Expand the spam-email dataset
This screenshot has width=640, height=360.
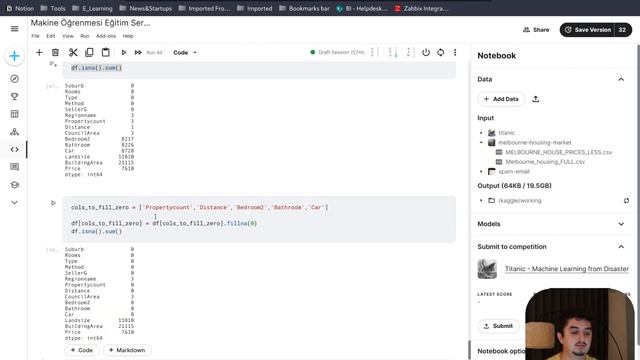click(x=481, y=171)
